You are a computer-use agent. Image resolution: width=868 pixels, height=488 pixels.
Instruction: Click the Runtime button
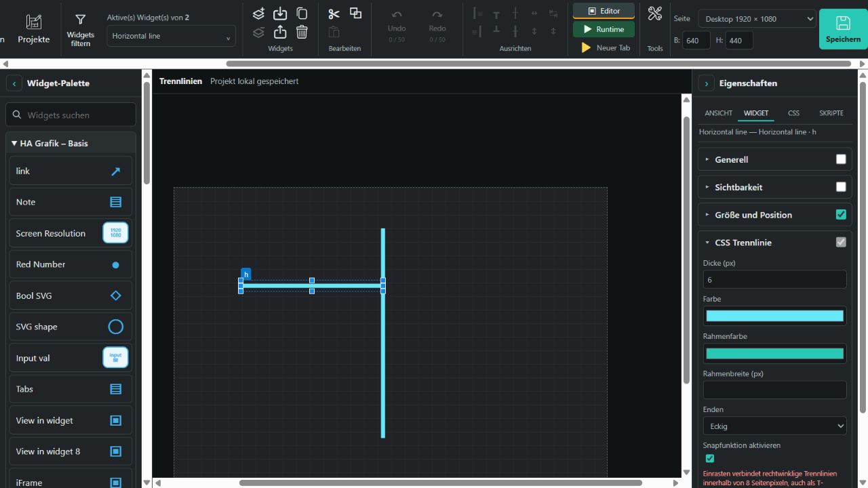pyautogui.click(x=604, y=29)
